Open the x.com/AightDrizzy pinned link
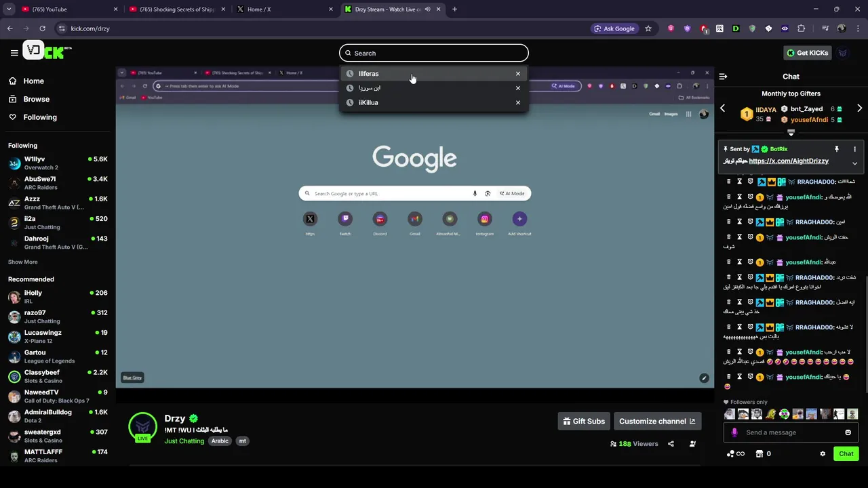 (x=789, y=161)
